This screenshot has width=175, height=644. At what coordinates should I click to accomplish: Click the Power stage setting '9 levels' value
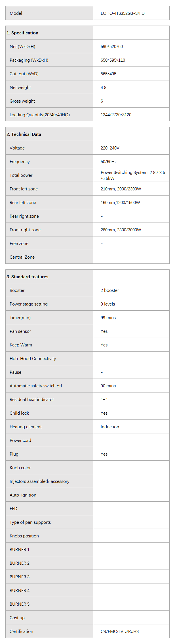(108, 304)
